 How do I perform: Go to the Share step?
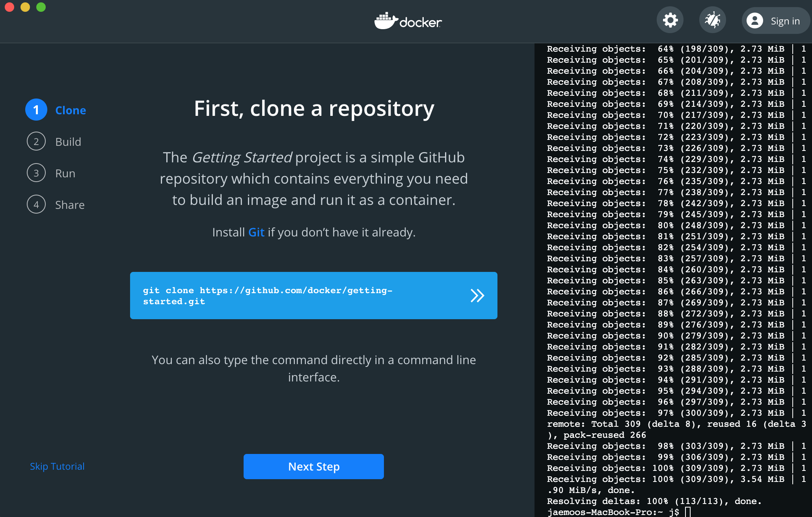[70, 205]
